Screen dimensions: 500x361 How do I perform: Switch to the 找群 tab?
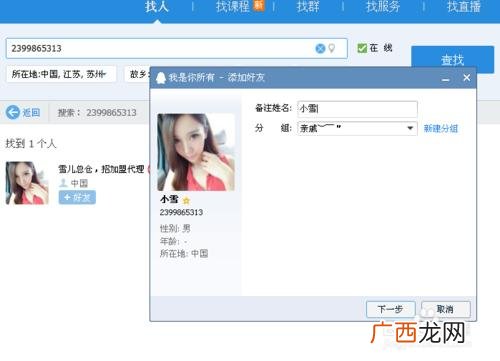pos(308,7)
